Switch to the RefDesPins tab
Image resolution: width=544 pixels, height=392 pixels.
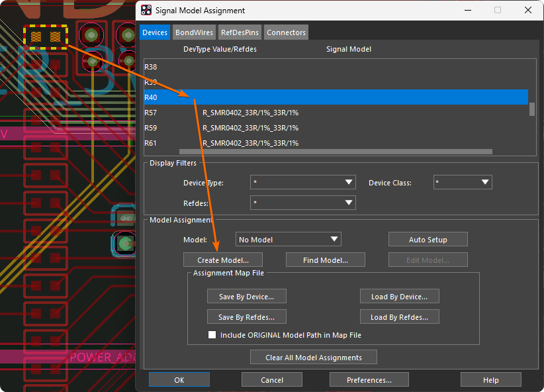click(241, 32)
